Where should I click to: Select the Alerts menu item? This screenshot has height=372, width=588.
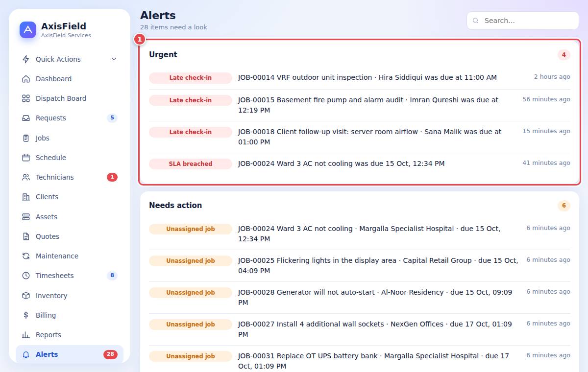point(70,354)
